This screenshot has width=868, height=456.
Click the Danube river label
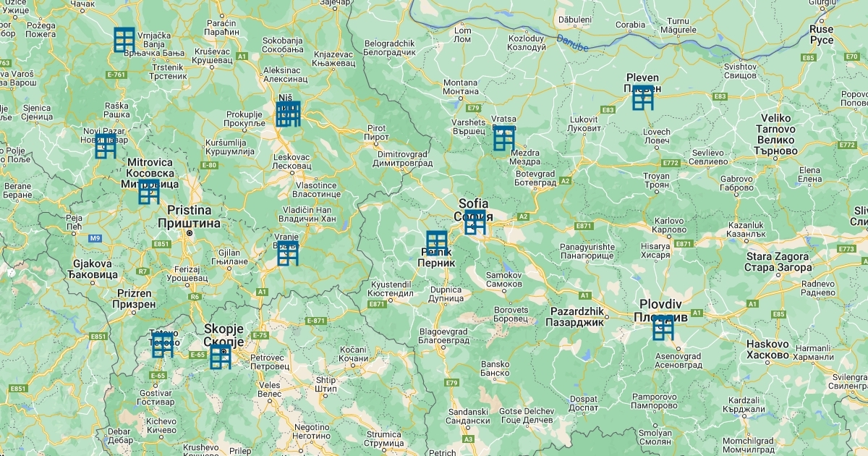tap(573, 42)
